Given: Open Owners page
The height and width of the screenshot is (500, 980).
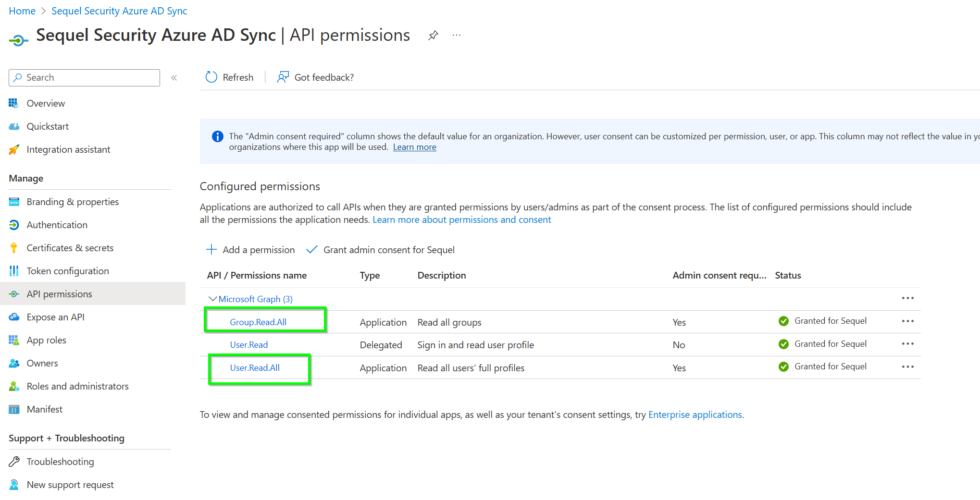Looking at the screenshot, I should (42, 363).
